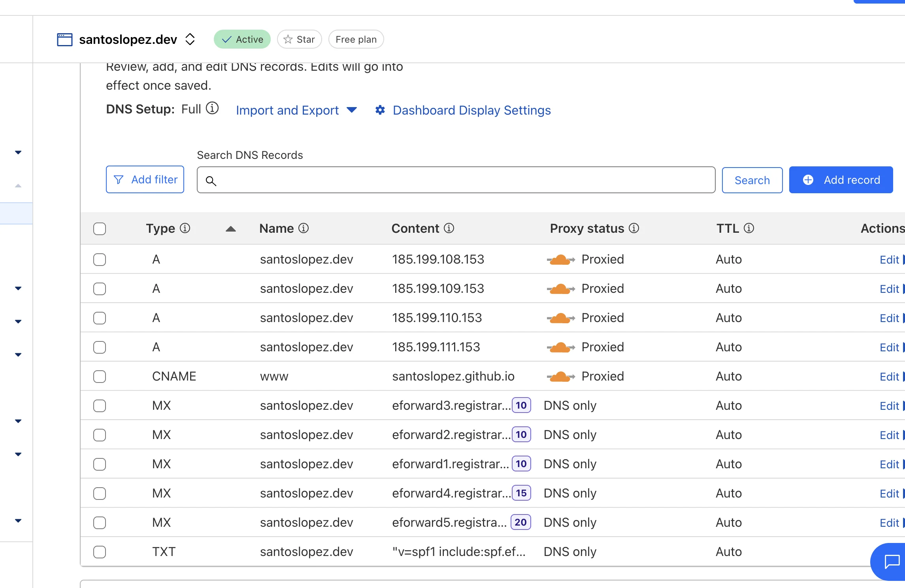This screenshot has height=588, width=905.
Task: Star the santoslopez.dev domain
Action: (x=300, y=39)
